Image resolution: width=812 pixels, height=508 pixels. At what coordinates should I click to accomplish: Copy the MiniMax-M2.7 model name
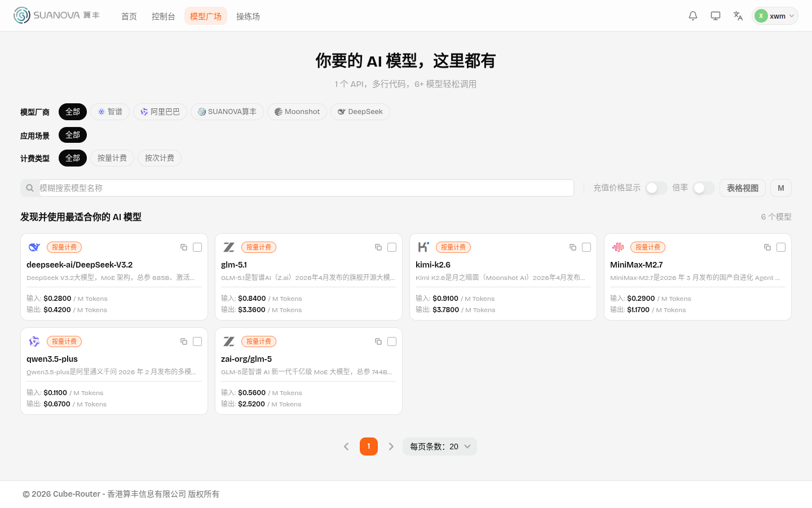[767, 247]
